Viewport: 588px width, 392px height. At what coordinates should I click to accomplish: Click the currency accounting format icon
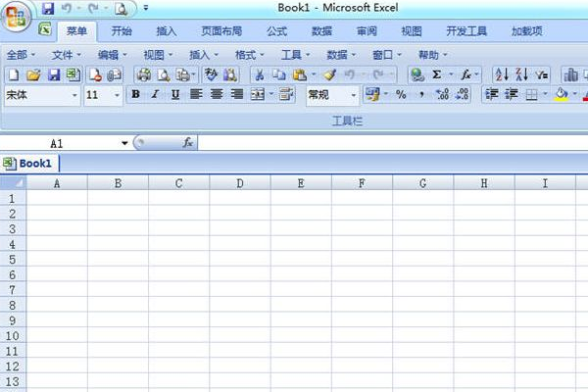(x=372, y=94)
